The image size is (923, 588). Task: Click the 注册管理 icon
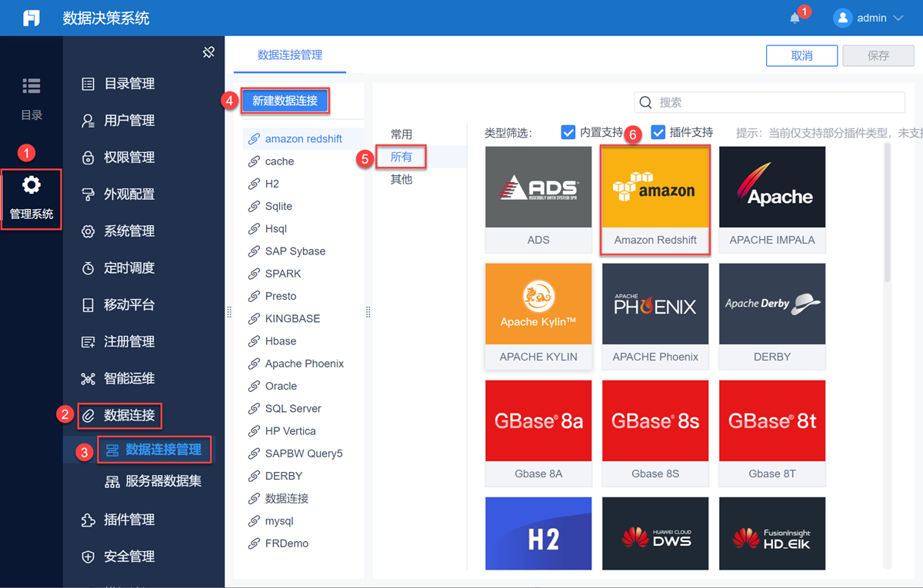pyautogui.click(x=88, y=342)
